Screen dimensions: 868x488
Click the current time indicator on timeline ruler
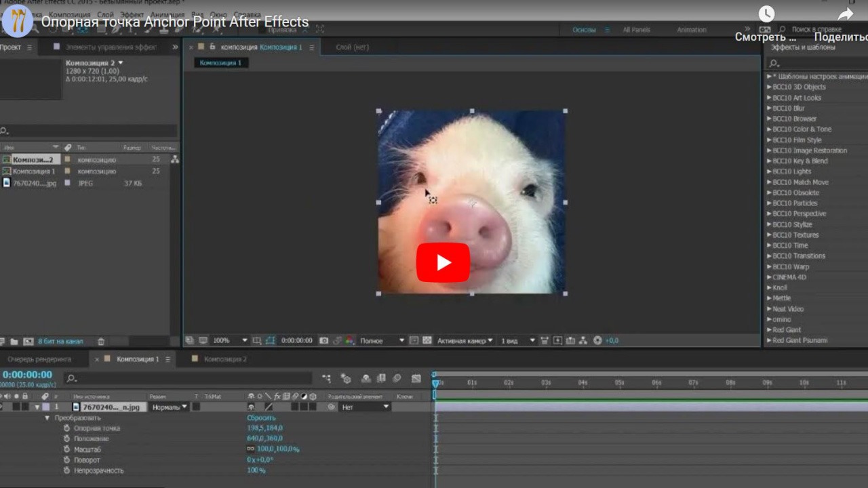435,382
